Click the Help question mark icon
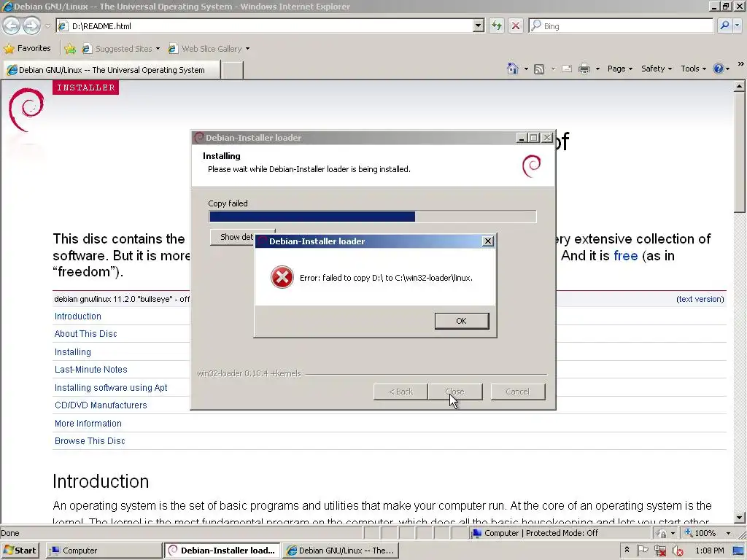The height and width of the screenshot is (560, 747). (x=719, y=69)
